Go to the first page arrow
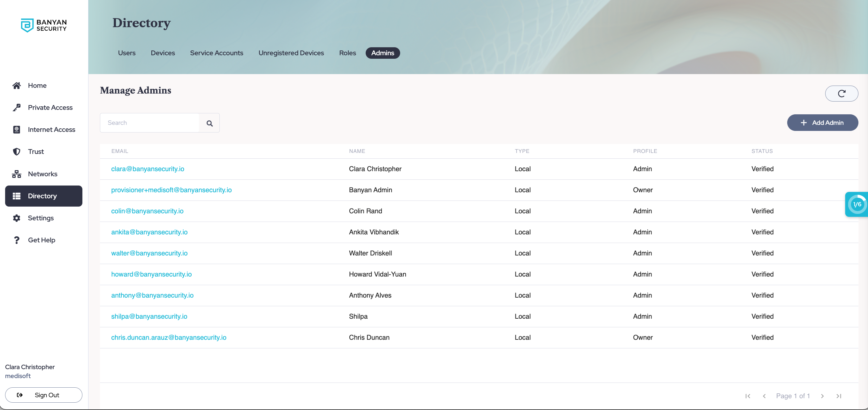 [x=747, y=396]
